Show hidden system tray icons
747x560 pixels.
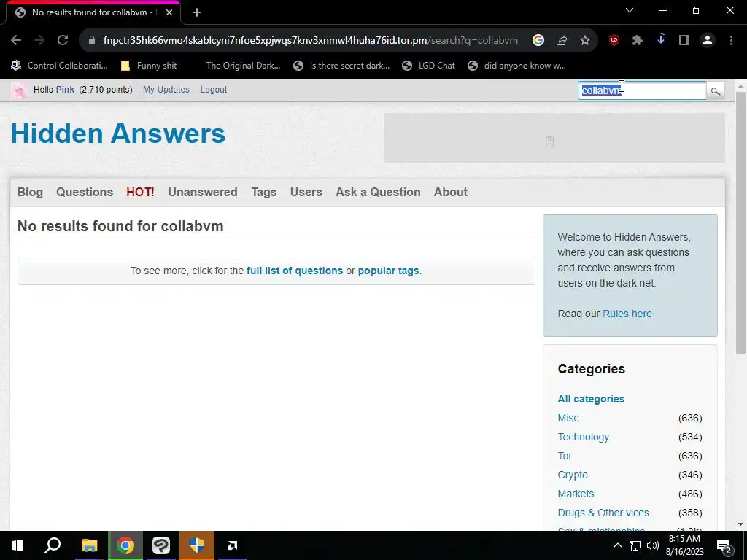(617, 545)
